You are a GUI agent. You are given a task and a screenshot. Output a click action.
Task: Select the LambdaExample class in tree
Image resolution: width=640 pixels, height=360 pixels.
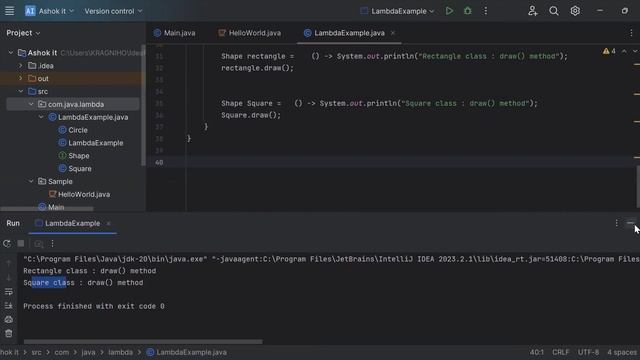pyautogui.click(x=91, y=143)
